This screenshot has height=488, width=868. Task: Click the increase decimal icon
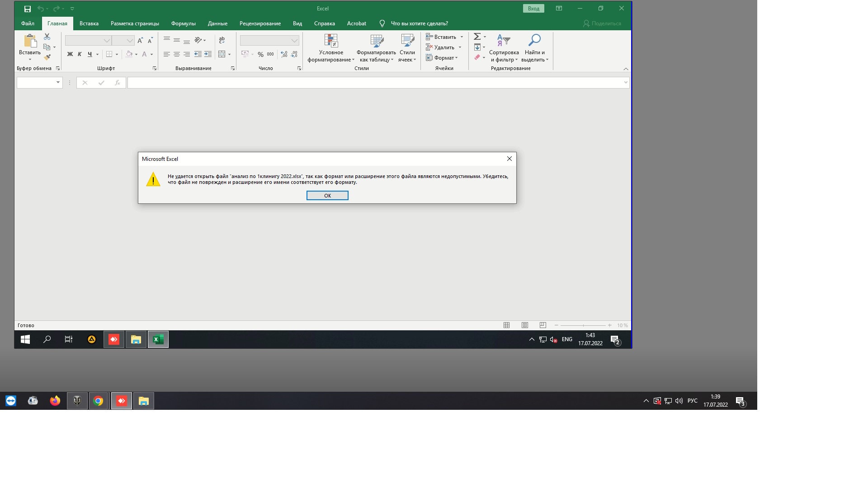coord(284,54)
